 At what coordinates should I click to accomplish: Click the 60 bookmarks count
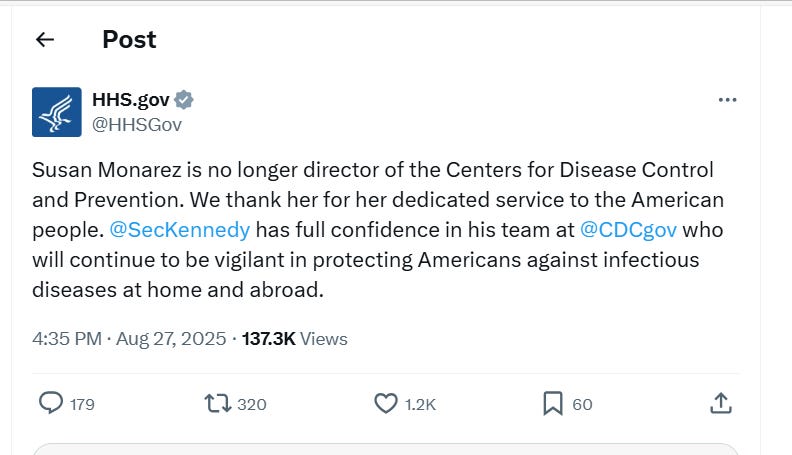[582, 404]
